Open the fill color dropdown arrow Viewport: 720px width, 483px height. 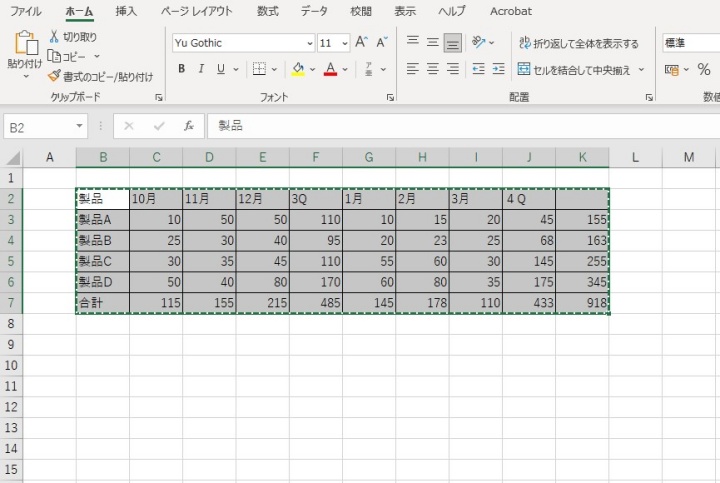point(312,69)
